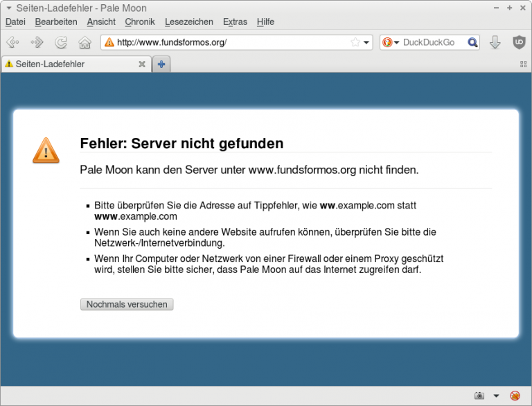Maximize the Pale Moon window
The width and height of the screenshot is (532, 406).
510,8
